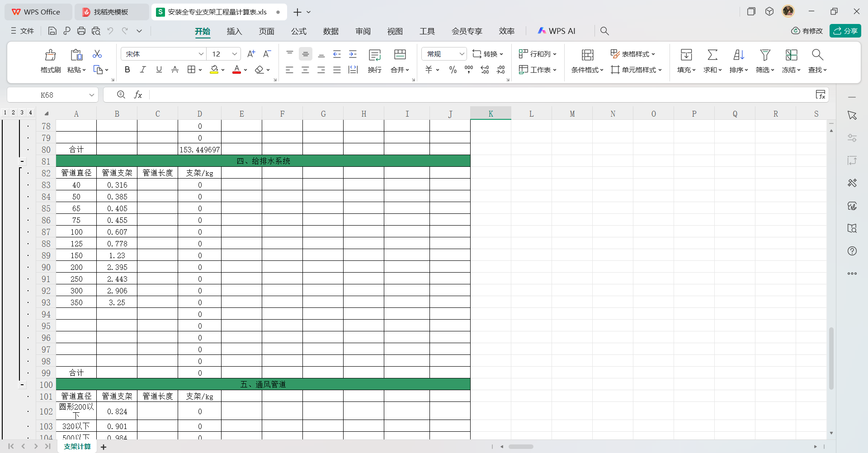Screen dimensions: 868x453
Task: Open the Paste (粘贴) dropdown arrow
Action: 84,70
